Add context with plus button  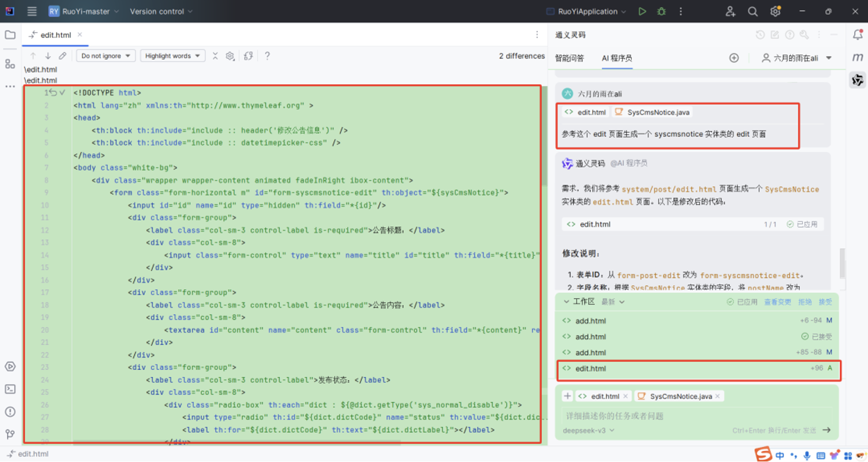click(x=567, y=396)
